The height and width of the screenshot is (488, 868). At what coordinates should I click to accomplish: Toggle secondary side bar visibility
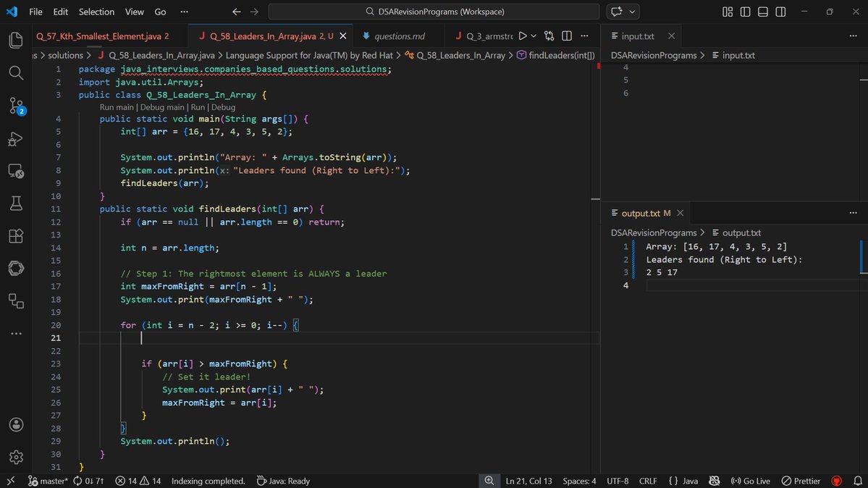click(x=780, y=12)
